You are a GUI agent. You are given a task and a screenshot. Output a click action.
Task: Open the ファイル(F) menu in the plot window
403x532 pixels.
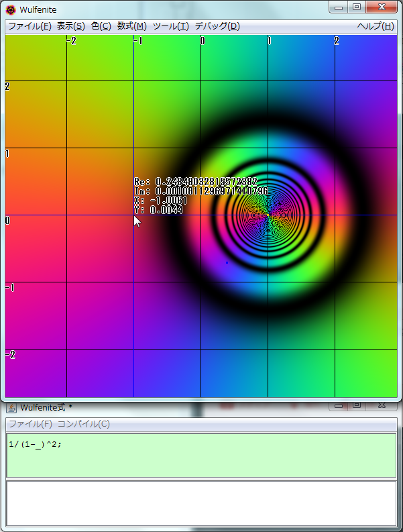29,26
